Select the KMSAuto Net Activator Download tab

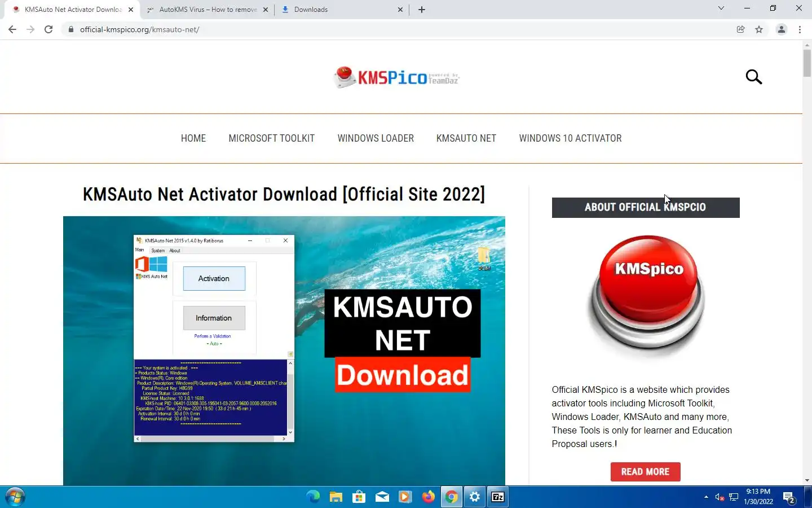coord(72,10)
